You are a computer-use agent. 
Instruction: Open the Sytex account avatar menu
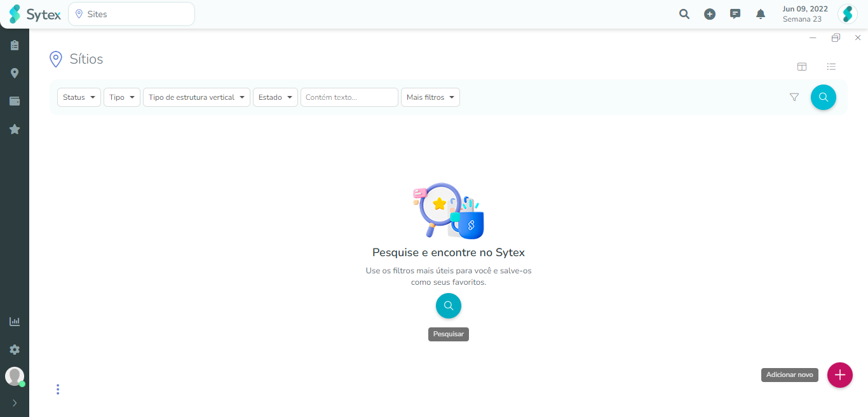click(x=848, y=14)
